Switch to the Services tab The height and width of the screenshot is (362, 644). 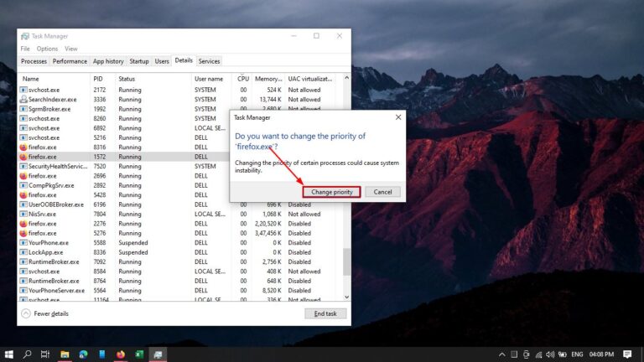coord(209,61)
